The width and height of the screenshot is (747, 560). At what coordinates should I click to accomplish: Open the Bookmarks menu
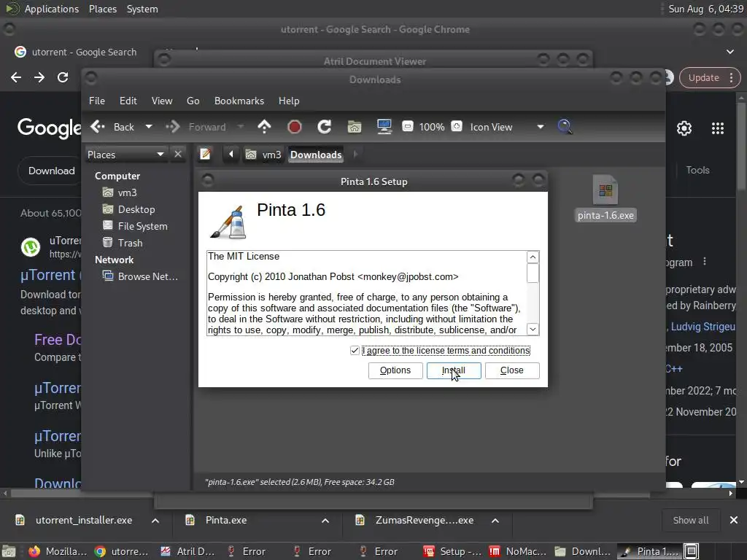239,101
